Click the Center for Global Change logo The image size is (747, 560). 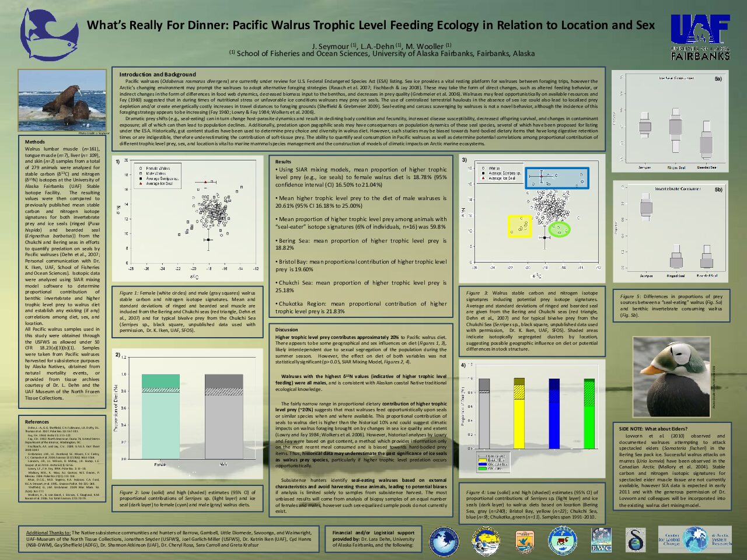(x=694, y=540)
